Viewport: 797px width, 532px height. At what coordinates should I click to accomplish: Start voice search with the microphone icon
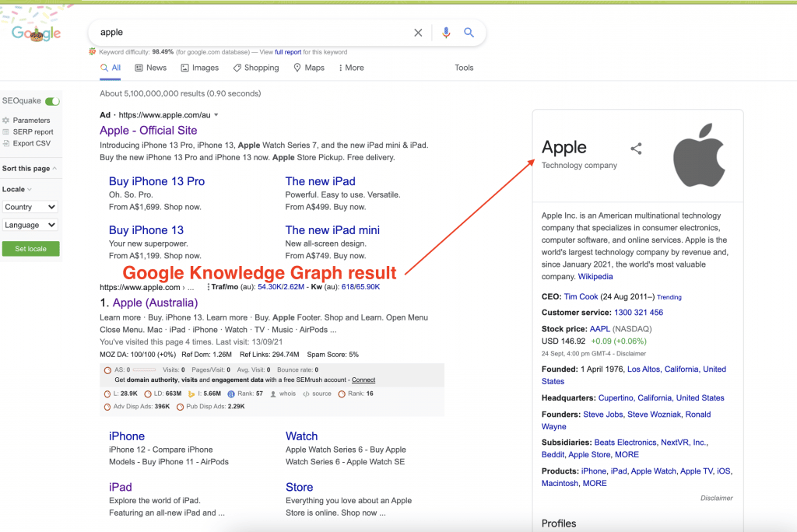pos(445,33)
